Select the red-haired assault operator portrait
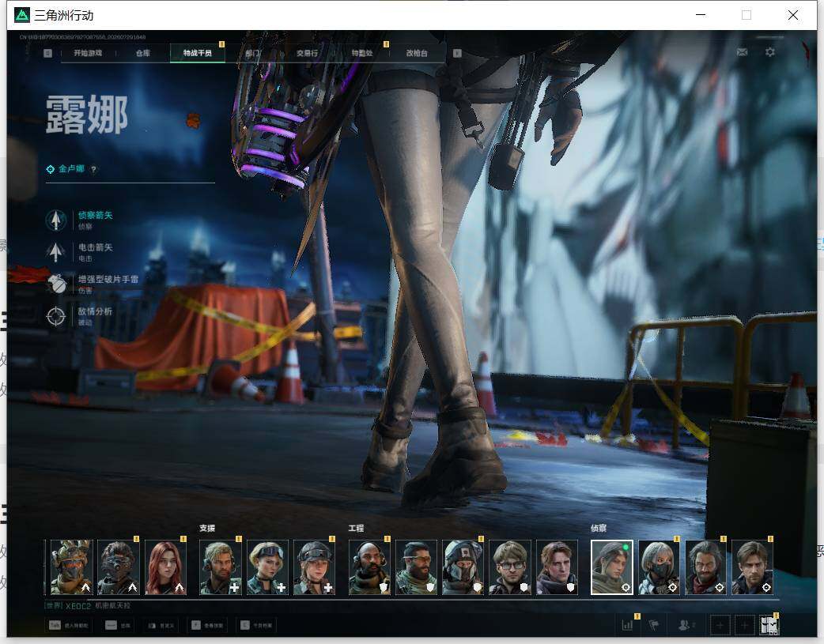 click(165, 567)
